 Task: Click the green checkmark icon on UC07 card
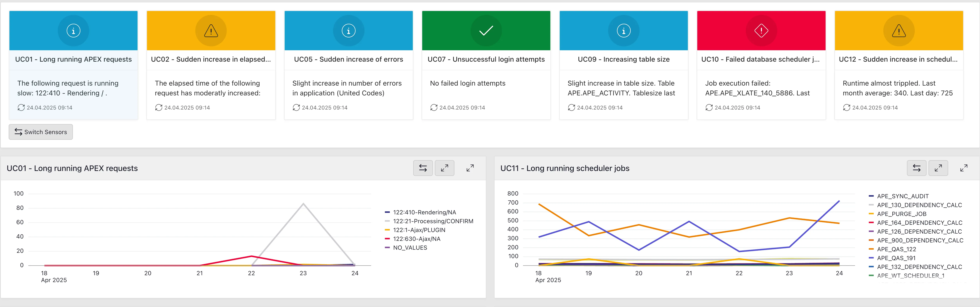click(x=486, y=30)
